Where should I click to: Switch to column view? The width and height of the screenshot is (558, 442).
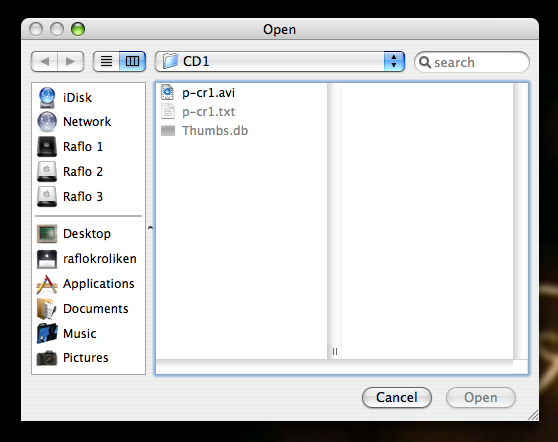point(132,62)
